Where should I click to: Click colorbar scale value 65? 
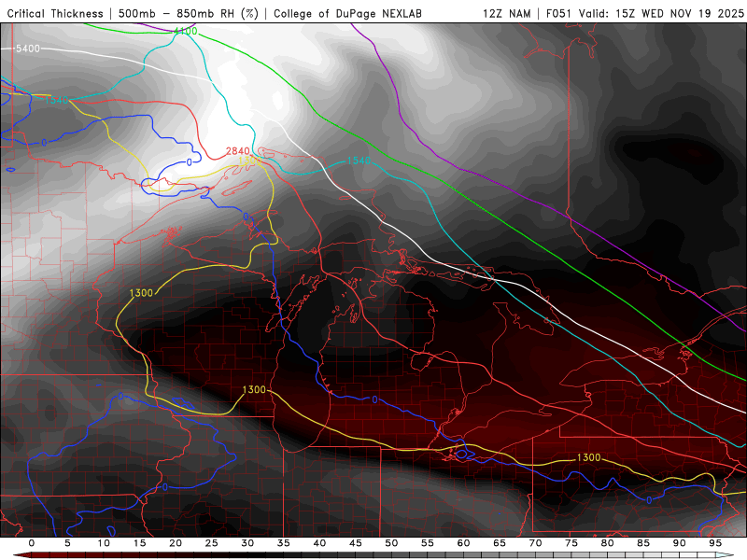500,543
